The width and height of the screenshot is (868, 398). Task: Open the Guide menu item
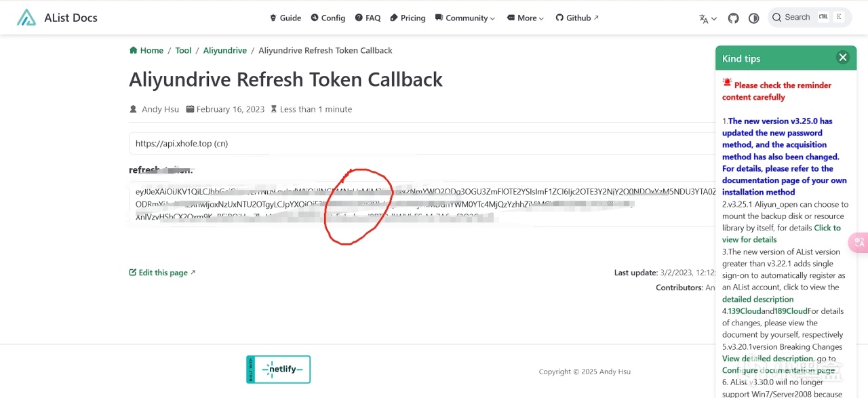pos(285,18)
